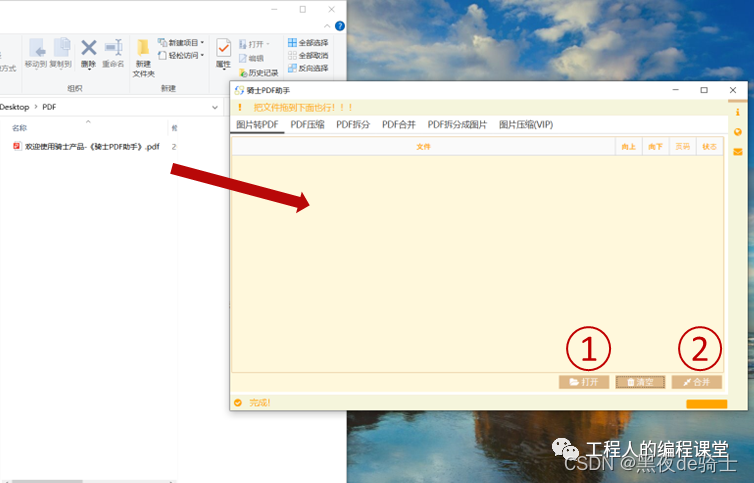Click the 骑士PDF助手 title bar app icon
The width and height of the screenshot is (754, 483).
[239, 90]
